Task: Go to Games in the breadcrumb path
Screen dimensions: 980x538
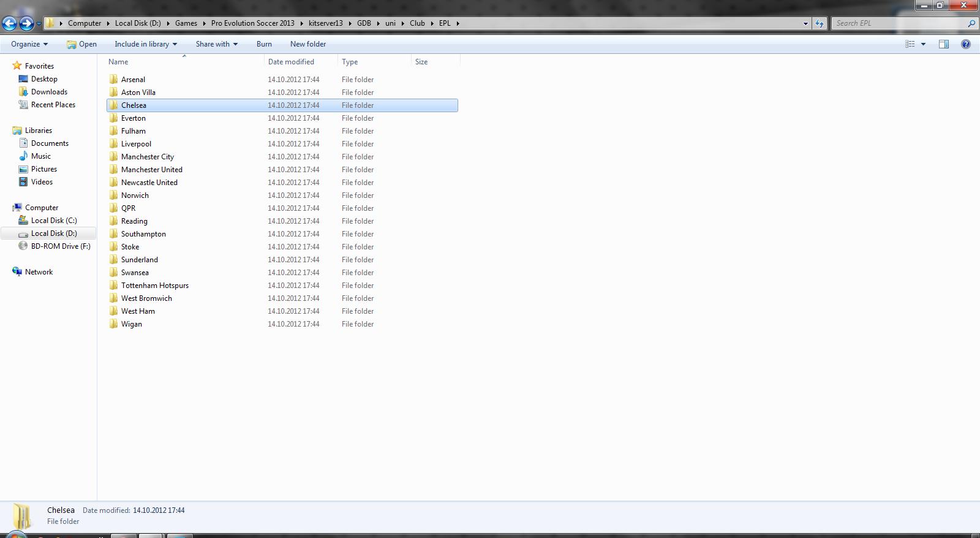Action: pyautogui.click(x=186, y=23)
